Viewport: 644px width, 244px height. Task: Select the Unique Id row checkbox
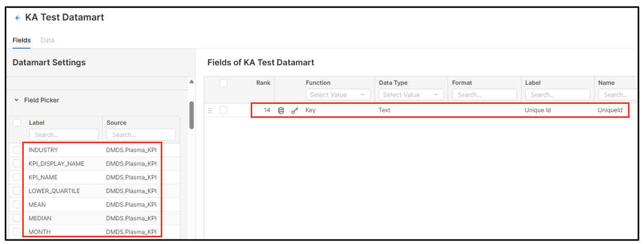tap(223, 110)
